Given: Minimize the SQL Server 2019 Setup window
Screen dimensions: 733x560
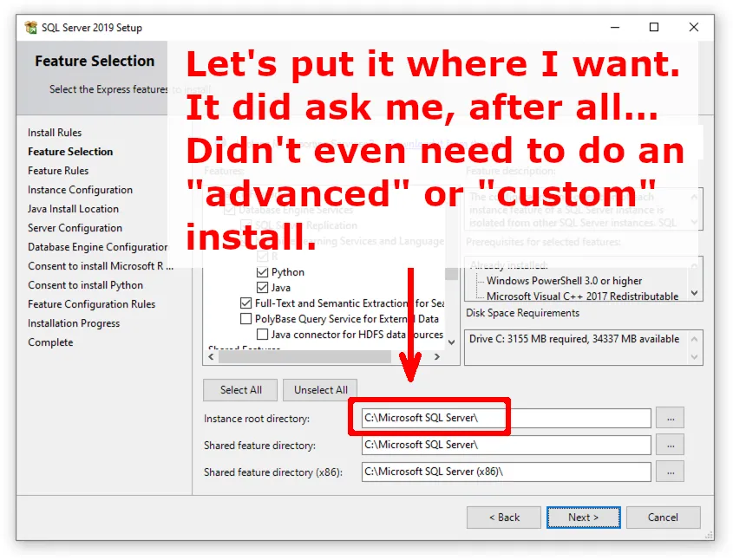Looking at the screenshot, I should (x=615, y=28).
